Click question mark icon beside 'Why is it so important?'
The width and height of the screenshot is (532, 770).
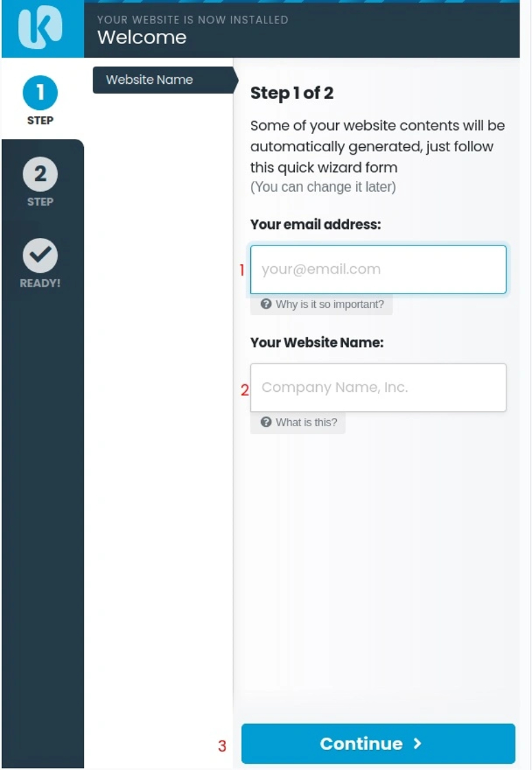[x=266, y=304]
